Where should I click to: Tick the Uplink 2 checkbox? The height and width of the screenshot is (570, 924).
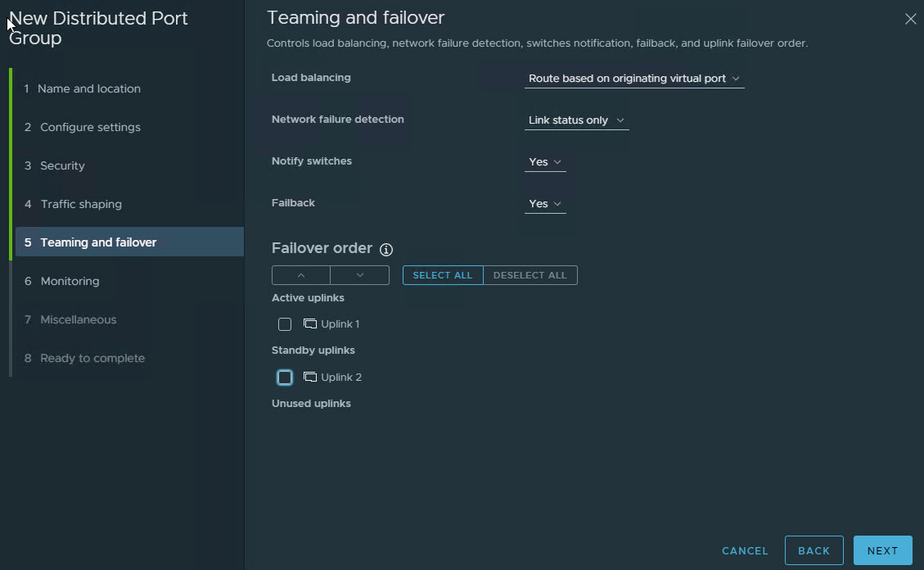click(x=285, y=378)
